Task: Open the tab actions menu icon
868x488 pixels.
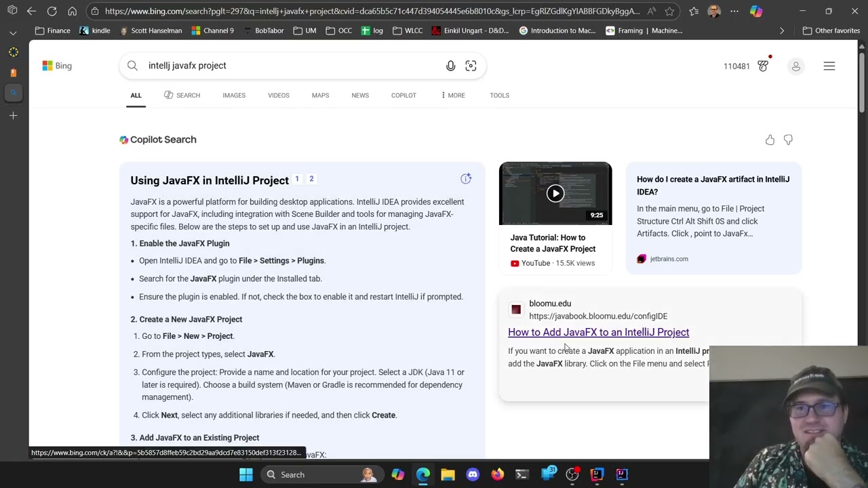Action: (x=12, y=11)
